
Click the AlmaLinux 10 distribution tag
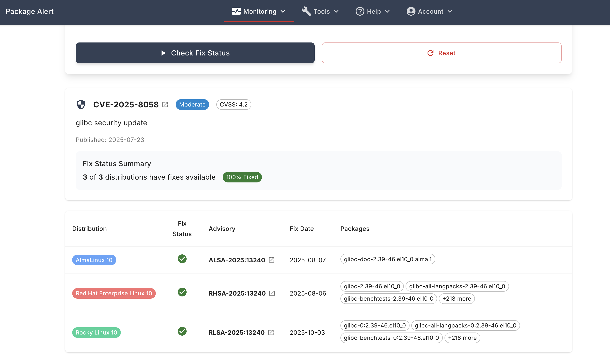pos(94,260)
